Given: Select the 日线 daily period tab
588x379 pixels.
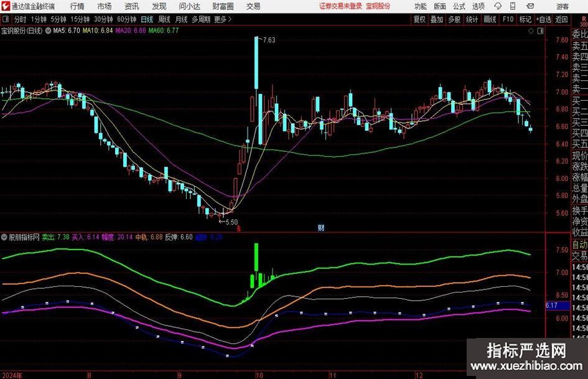Looking at the screenshot, I should [x=147, y=19].
